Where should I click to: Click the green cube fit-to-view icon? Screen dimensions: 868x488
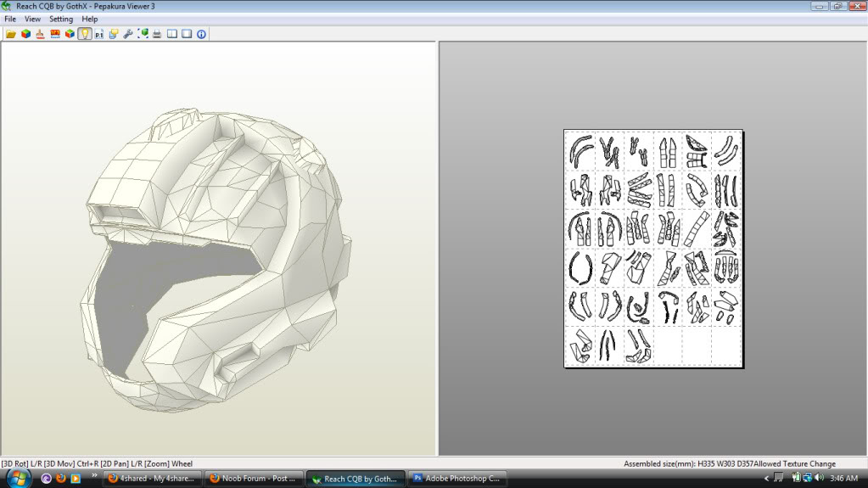click(x=143, y=34)
